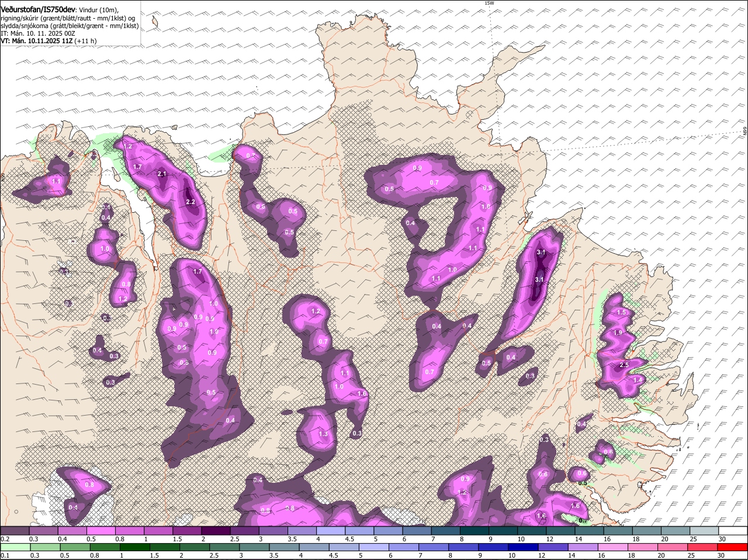Click the 'Veðurstofan/IS750dev' title text
This screenshot has width=748, height=560.
[x=38, y=10]
